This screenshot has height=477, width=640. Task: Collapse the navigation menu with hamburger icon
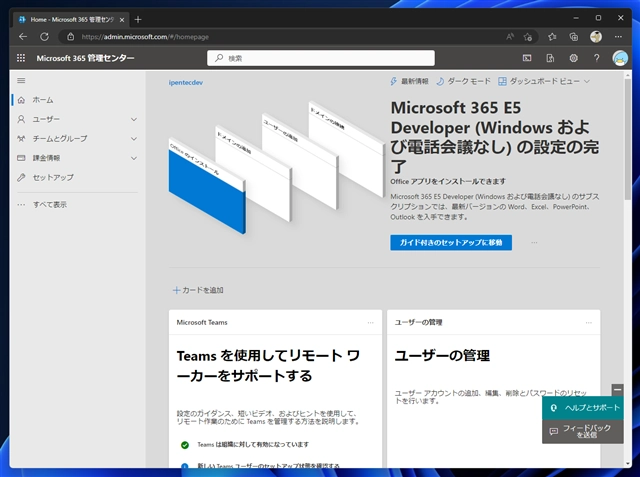tap(21, 80)
